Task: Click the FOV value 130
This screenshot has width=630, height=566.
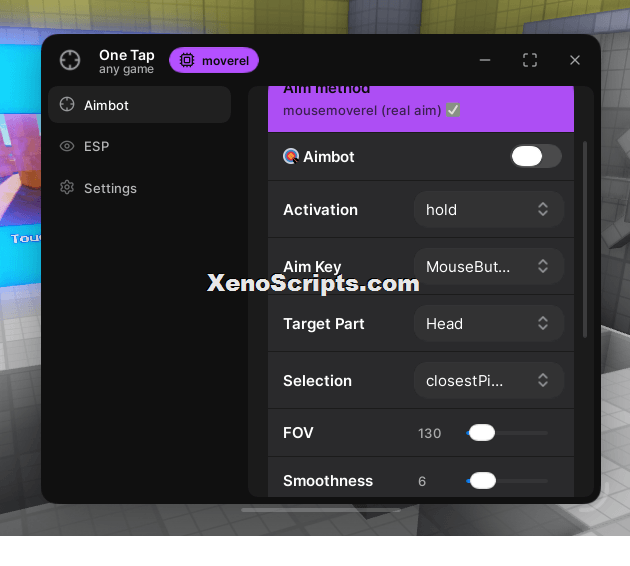Action: pyautogui.click(x=430, y=433)
